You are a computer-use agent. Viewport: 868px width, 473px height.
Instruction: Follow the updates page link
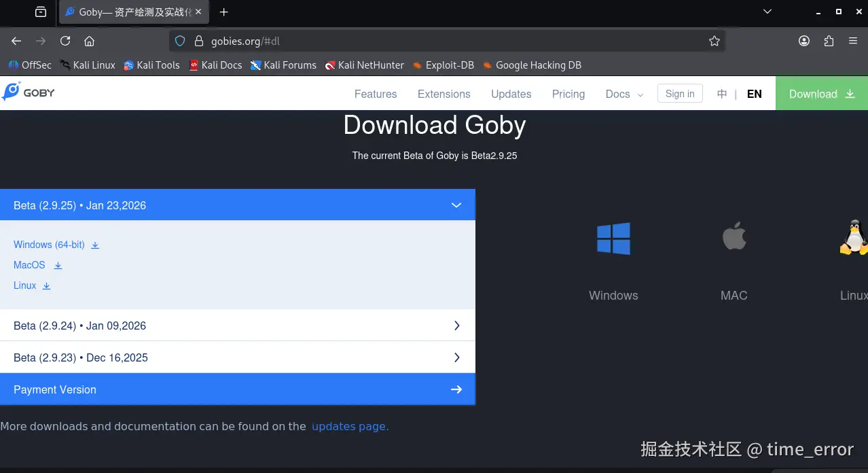tap(350, 426)
